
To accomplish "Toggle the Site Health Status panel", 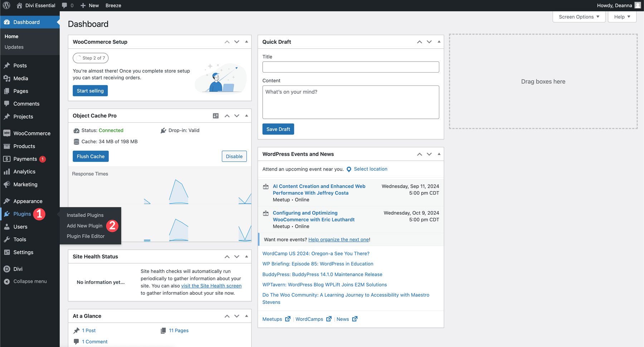I will click(247, 256).
